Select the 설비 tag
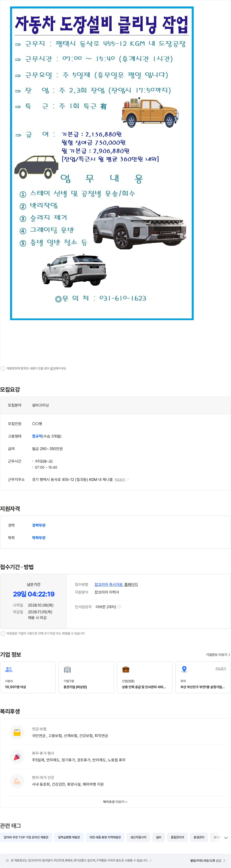Viewport: 231px width, 868px height. (x=159, y=837)
